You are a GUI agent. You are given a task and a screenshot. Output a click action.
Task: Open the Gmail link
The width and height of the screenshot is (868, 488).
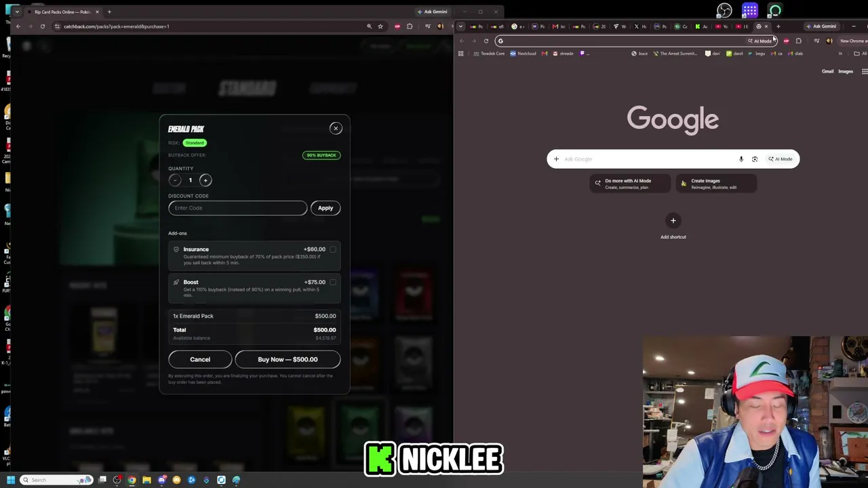coord(828,71)
